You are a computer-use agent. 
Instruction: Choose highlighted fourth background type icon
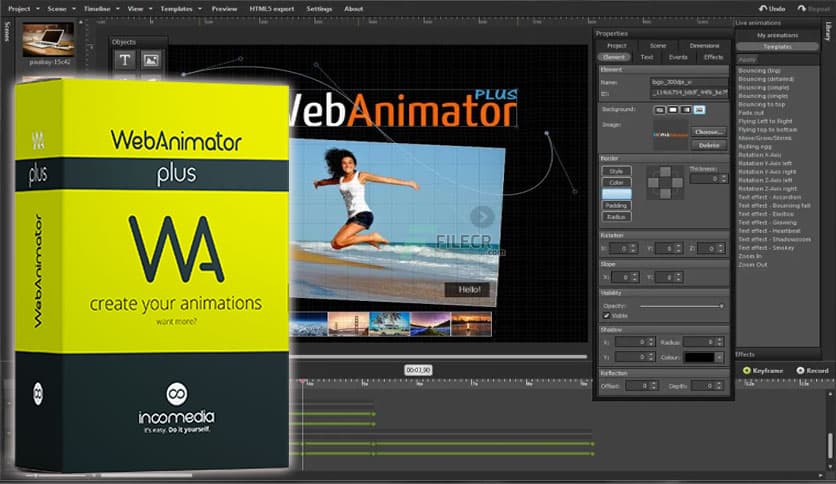pos(699,110)
